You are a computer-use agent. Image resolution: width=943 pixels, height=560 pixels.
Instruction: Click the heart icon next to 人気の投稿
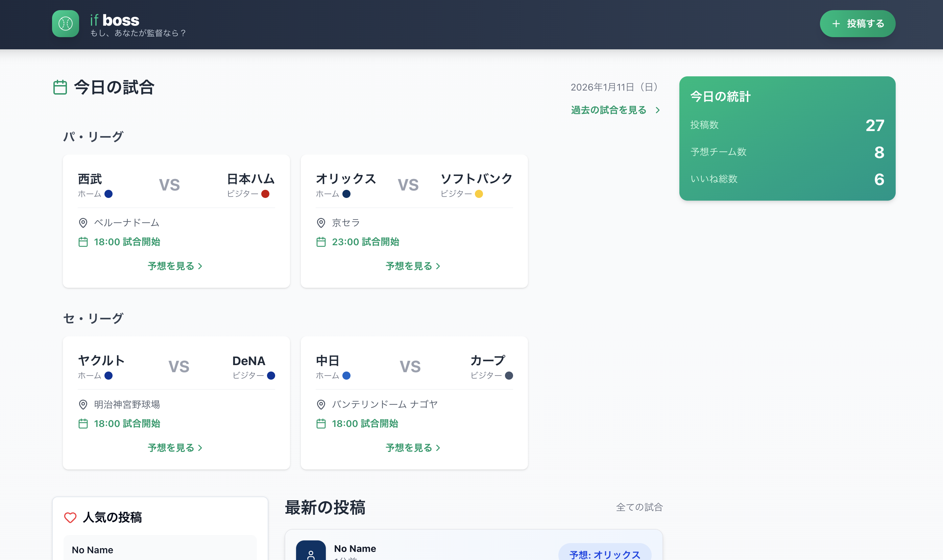point(71,517)
